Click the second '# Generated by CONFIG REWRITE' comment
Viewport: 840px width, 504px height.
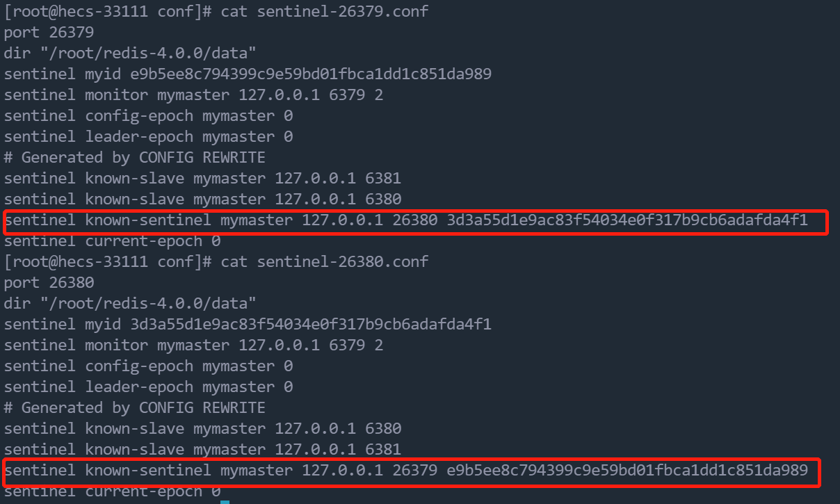(134, 407)
